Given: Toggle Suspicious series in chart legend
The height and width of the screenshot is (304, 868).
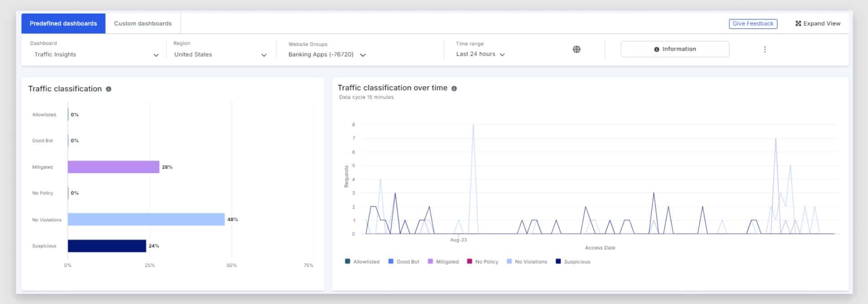Looking at the screenshot, I should [573, 261].
